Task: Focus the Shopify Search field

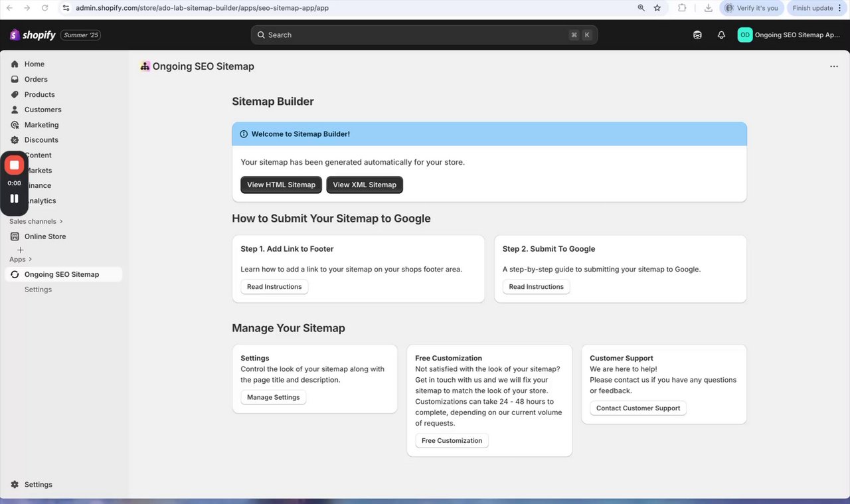Action: (x=424, y=35)
